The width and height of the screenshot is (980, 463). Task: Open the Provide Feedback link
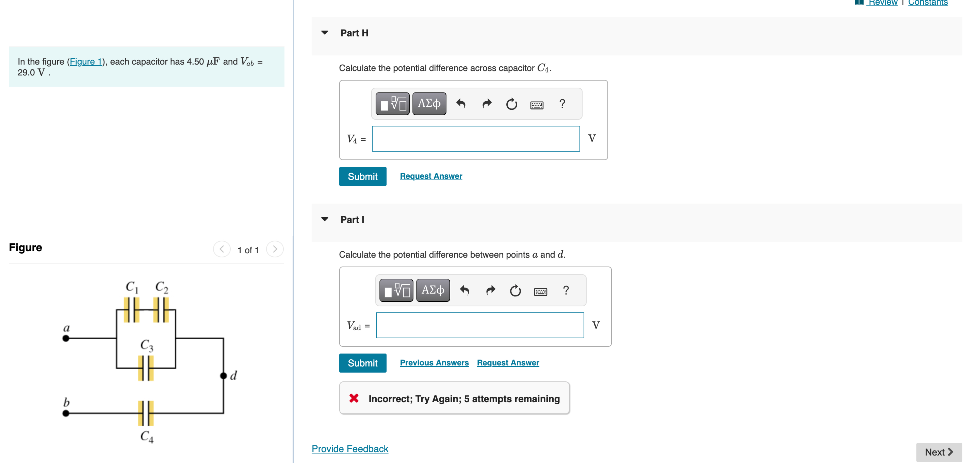coord(350,449)
